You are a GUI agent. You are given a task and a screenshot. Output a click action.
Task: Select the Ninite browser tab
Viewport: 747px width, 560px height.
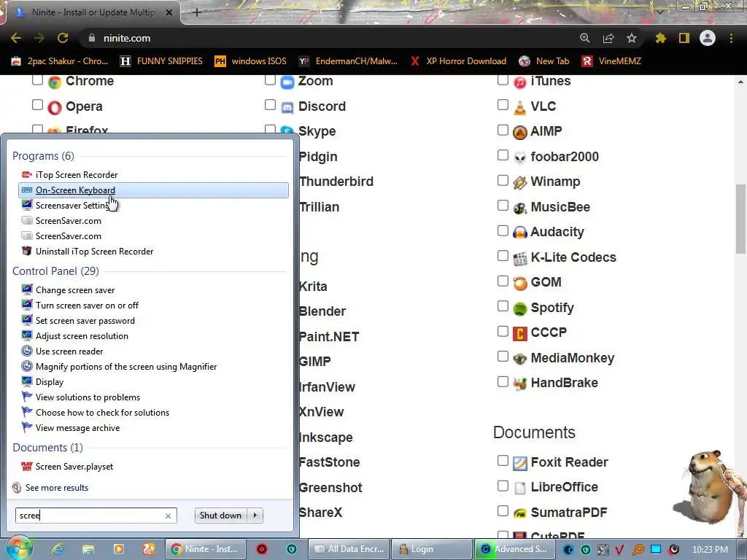click(x=93, y=12)
